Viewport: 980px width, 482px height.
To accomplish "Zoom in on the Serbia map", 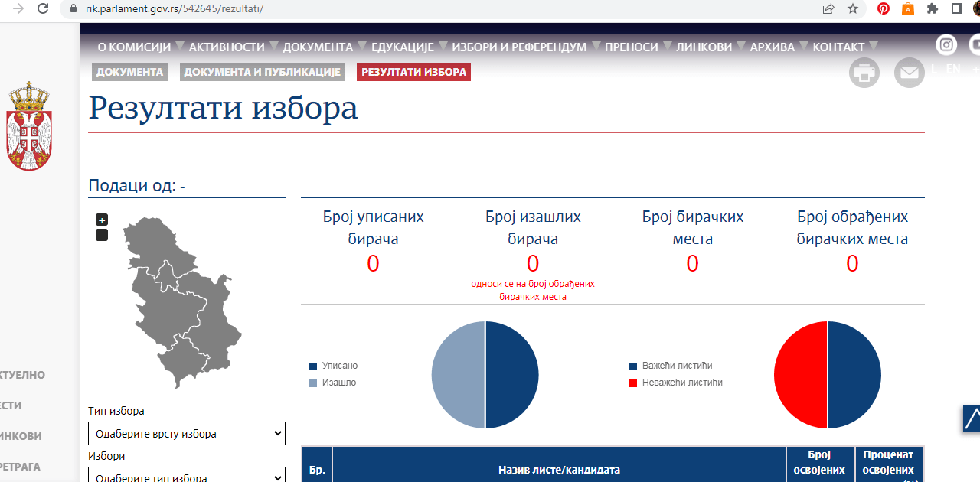I will (102, 220).
